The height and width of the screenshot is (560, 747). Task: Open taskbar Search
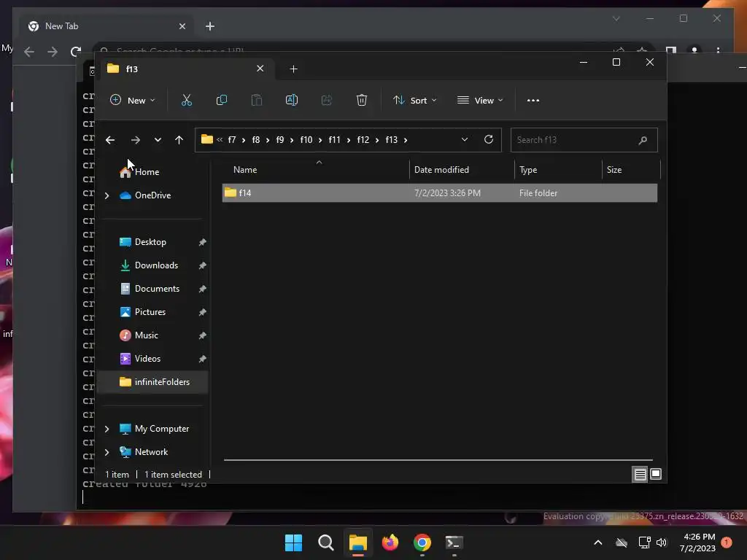326,542
